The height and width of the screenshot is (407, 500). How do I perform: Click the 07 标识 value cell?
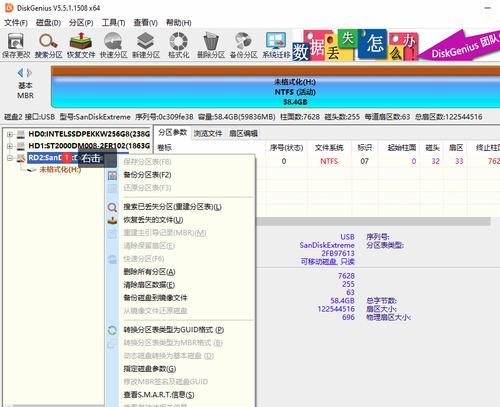click(x=364, y=161)
